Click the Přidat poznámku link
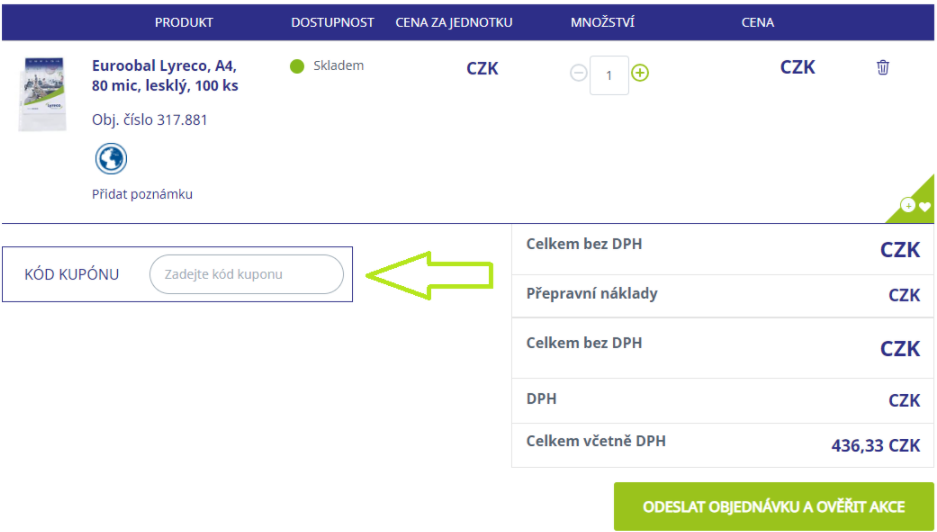The image size is (937, 532). (142, 194)
